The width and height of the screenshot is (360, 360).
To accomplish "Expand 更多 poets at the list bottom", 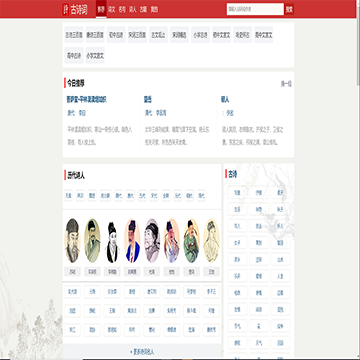I will click(142, 352).
